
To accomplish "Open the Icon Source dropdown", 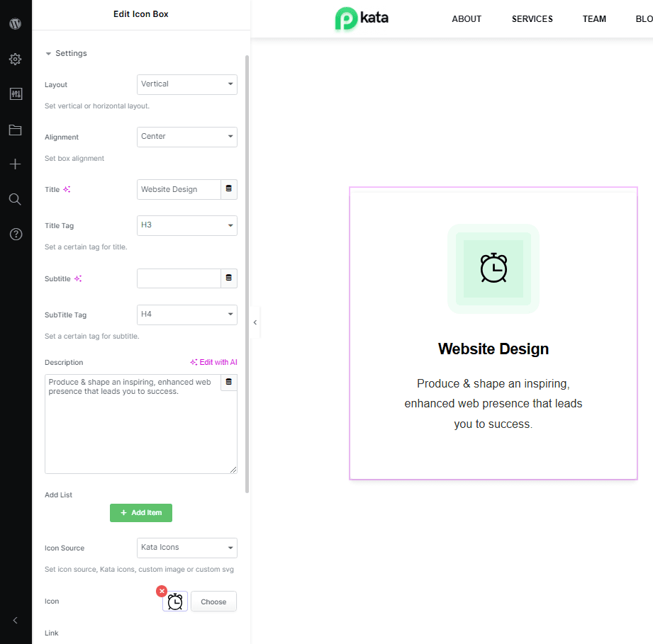I will pyautogui.click(x=186, y=548).
